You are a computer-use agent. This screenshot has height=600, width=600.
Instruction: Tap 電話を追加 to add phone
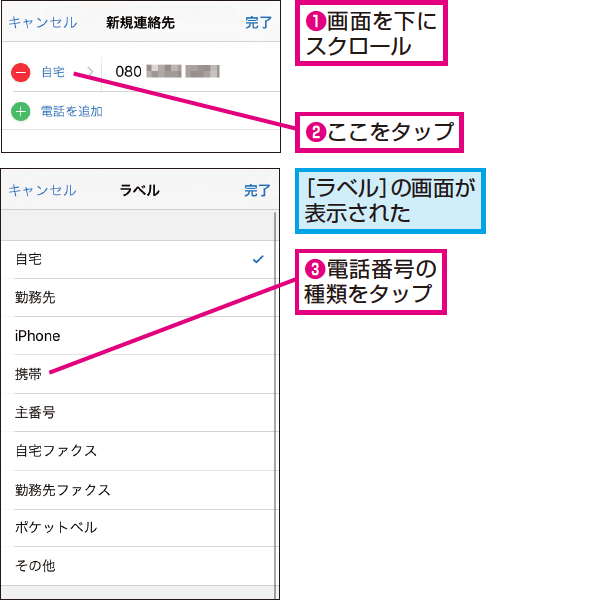(72, 111)
